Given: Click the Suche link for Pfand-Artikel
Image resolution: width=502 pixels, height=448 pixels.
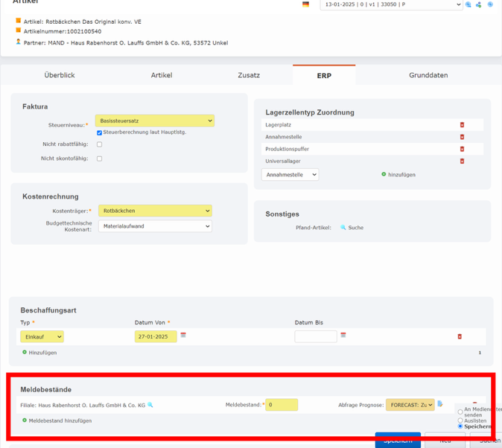Looking at the screenshot, I should (x=356, y=228).
